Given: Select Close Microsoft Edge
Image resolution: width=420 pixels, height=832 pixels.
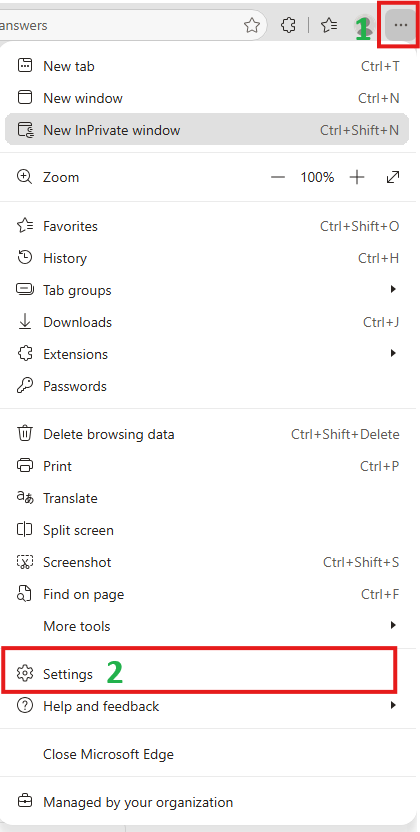Looking at the screenshot, I should pyautogui.click(x=207, y=754).
